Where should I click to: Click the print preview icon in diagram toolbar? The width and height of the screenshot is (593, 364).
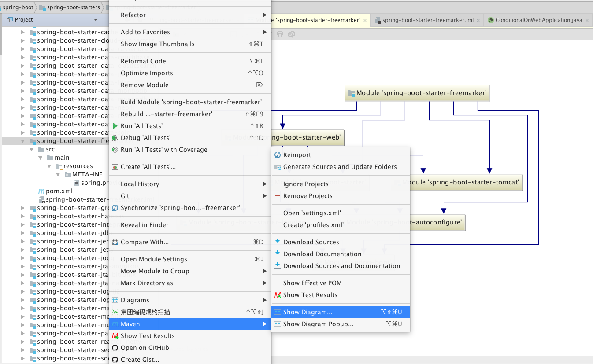click(291, 34)
